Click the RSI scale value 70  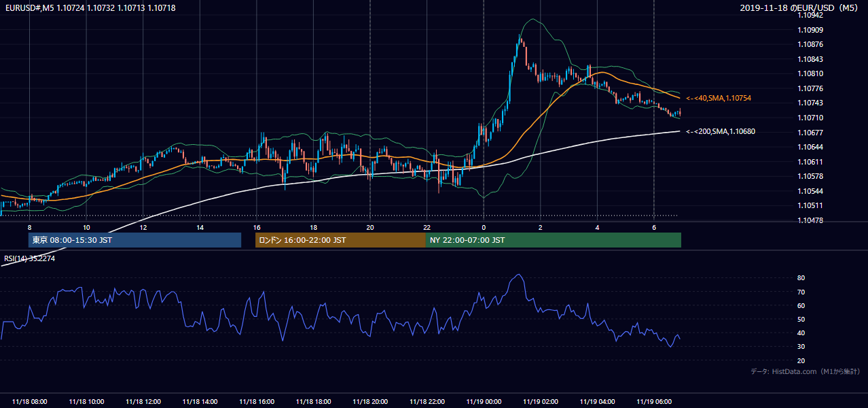tap(801, 292)
